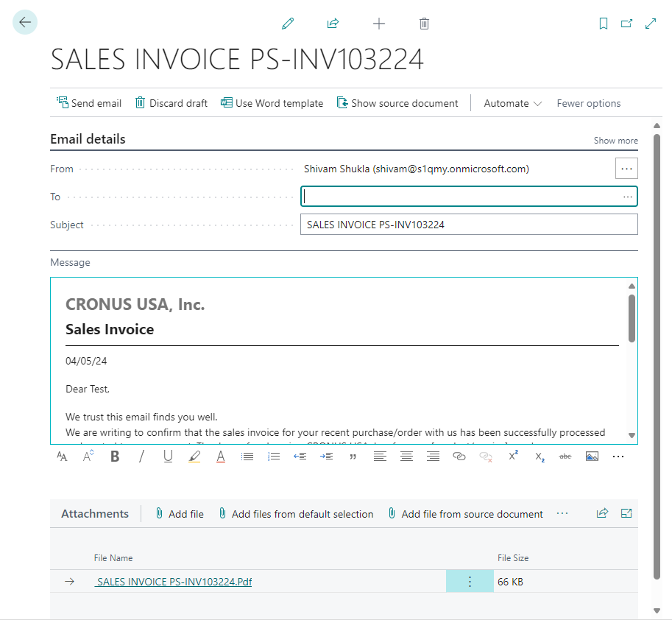Toggle strikethrough formatting in message toolbar
Image resolution: width=672 pixels, height=620 pixels.
tap(565, 457)
